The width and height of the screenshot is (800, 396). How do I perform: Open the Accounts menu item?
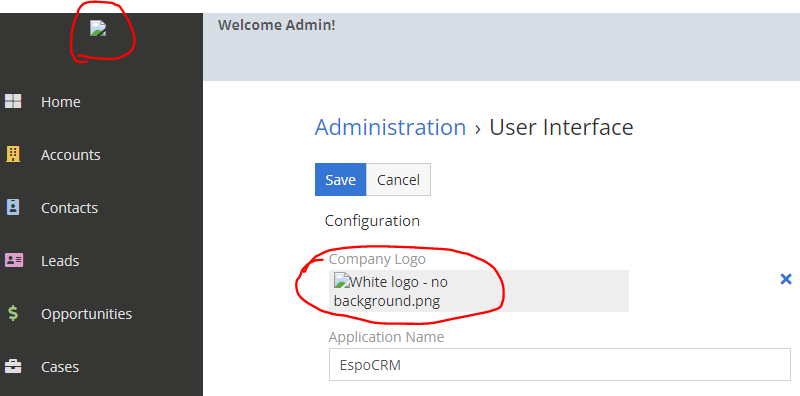pyautogui.click(x=70, y=155)
